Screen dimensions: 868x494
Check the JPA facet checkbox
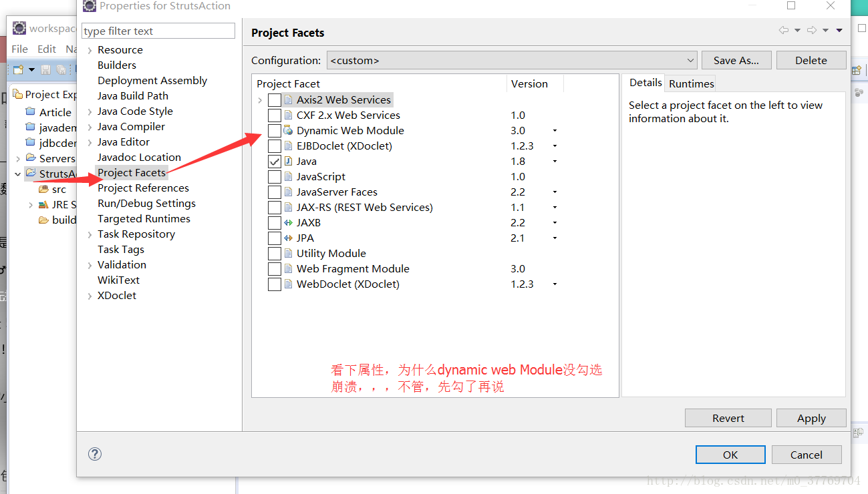tap(274, 238)
